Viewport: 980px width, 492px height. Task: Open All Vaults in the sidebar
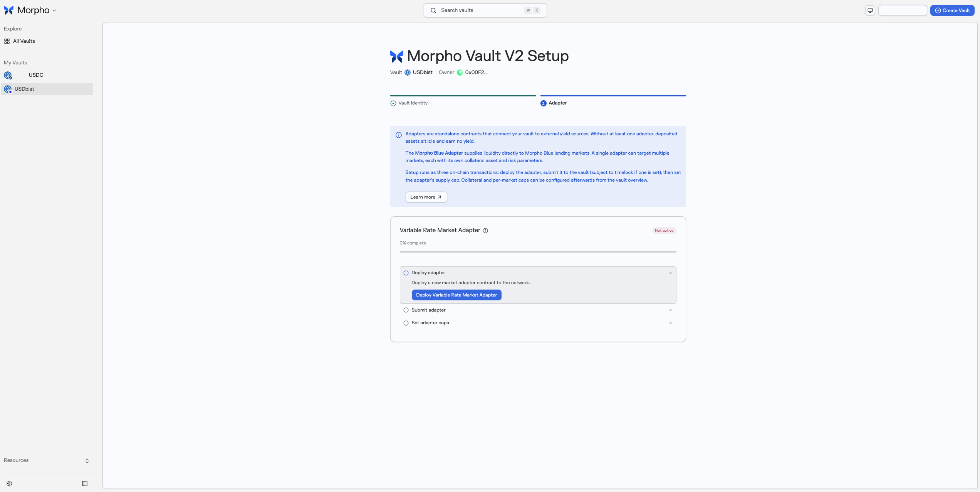47,41
